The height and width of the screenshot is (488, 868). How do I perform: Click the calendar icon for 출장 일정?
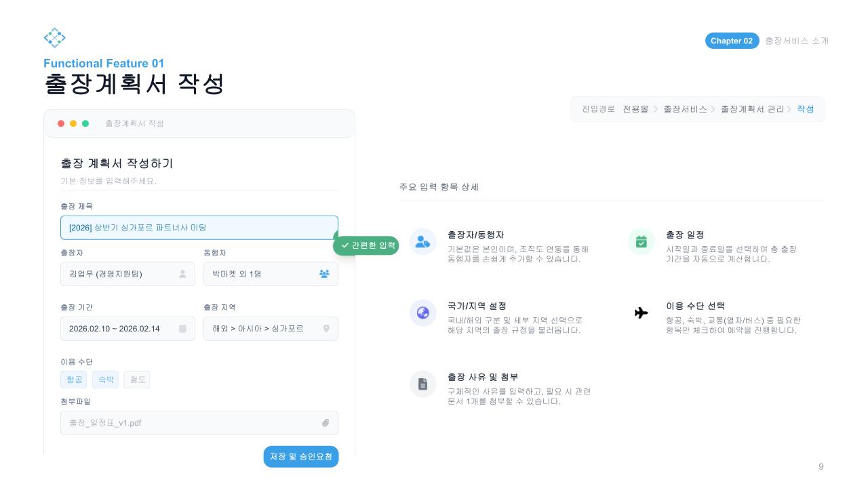(x=641, y=242)
